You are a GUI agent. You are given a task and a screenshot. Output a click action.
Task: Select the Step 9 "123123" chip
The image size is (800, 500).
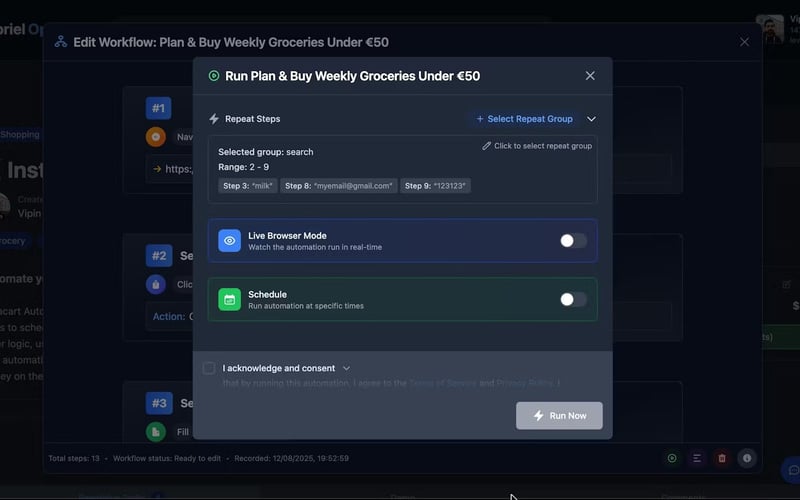(435, 186)
